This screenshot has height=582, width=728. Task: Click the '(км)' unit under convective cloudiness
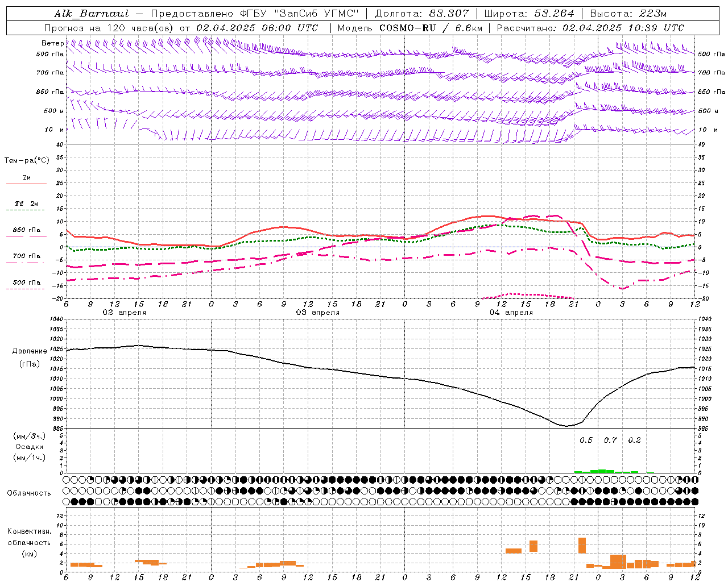pyautogui.click(x=29, y=554)
